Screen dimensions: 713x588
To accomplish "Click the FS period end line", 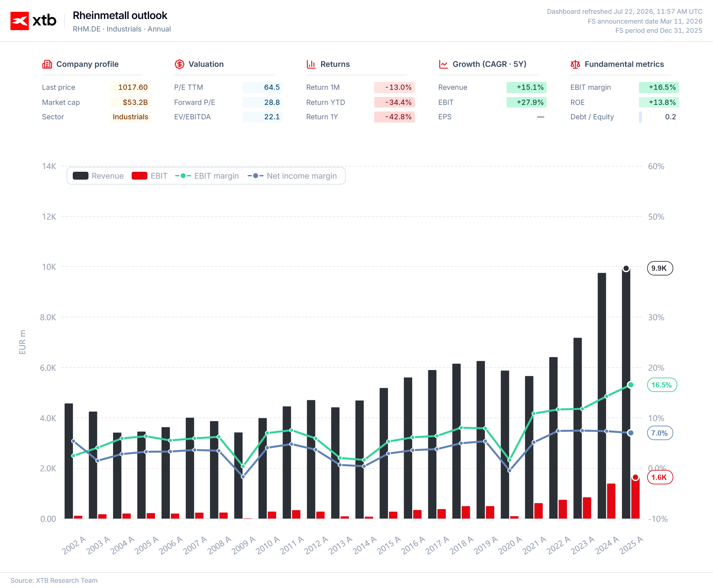I will point(659,30).
